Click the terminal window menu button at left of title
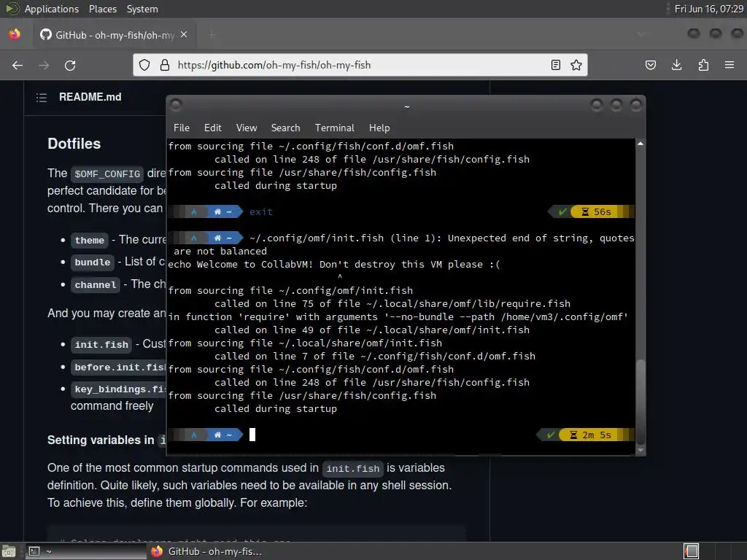 click(x=176, y=105)
